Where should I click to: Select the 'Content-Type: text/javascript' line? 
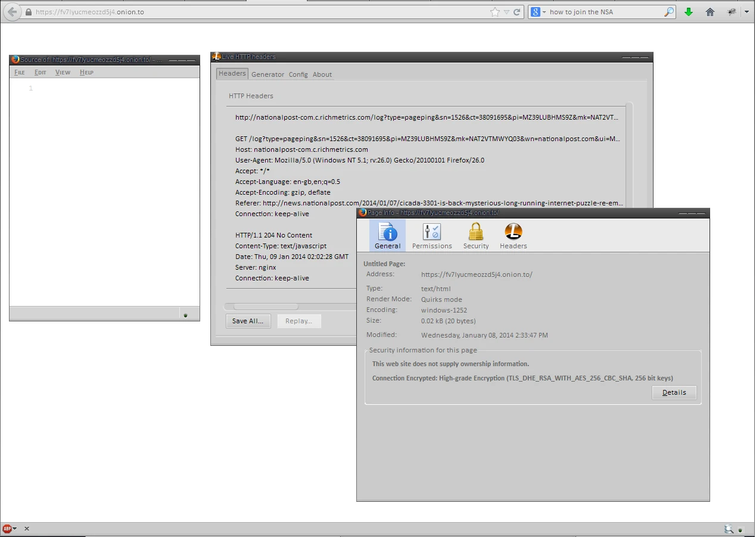(x=281, y=246)
